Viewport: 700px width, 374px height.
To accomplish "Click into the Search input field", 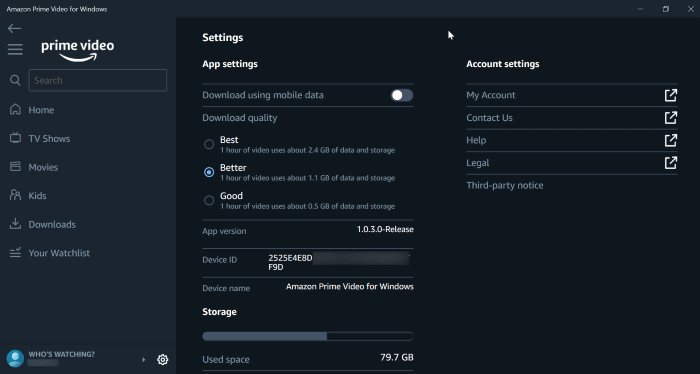I will pyautogui.click(x=98, y=80).
